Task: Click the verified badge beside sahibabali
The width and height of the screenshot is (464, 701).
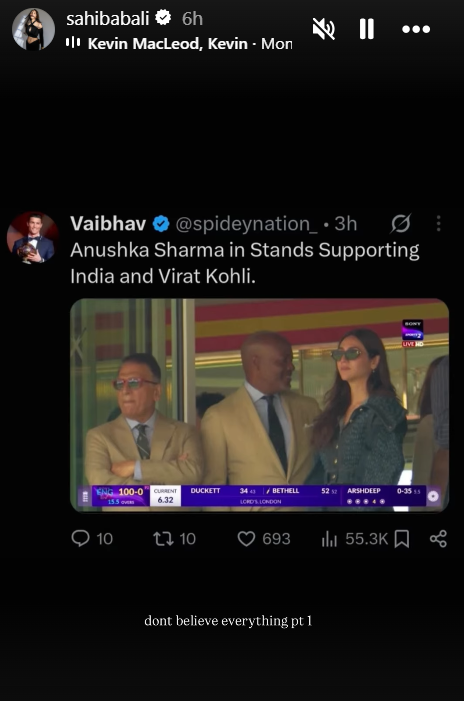Action: (x=163, y=18)
